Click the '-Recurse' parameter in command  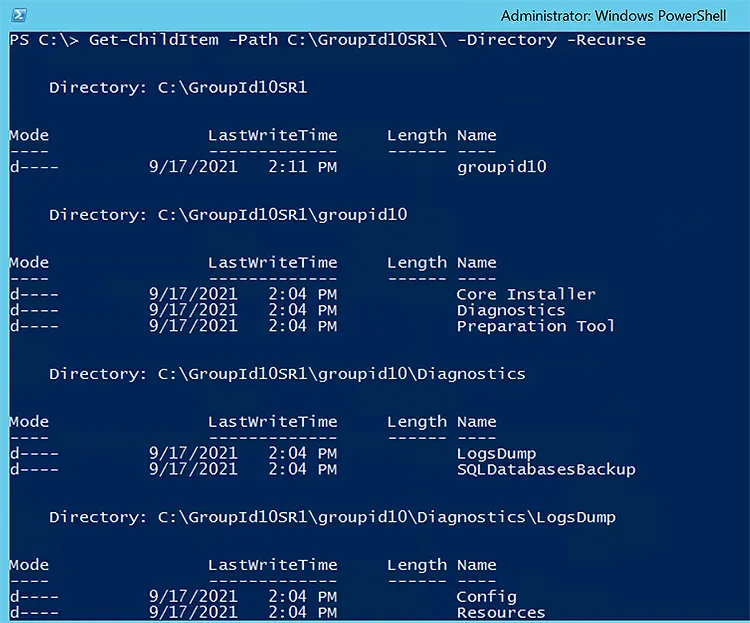click(606, 40)
